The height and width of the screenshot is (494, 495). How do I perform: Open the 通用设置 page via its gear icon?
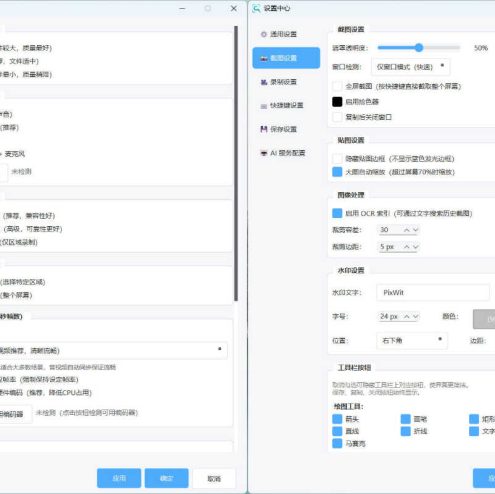pos(264,34)
